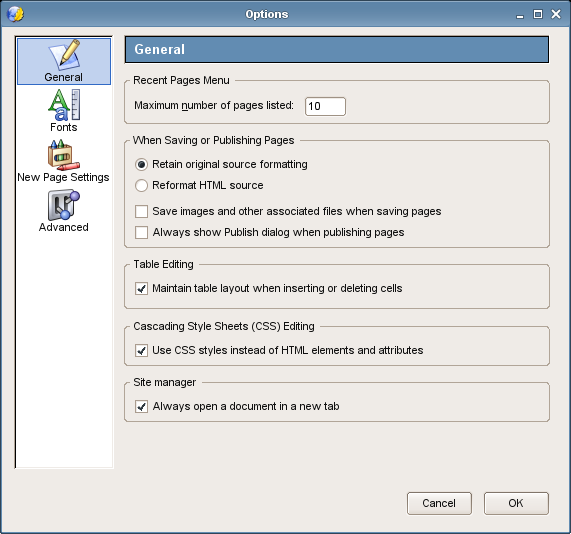Open the Fonts settings category icon

pyautogui.click(x=64, y=105)
